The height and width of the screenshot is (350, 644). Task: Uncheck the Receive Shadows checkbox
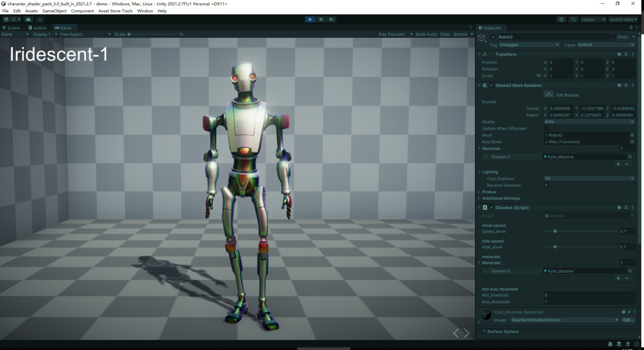(x=546, y=185)
